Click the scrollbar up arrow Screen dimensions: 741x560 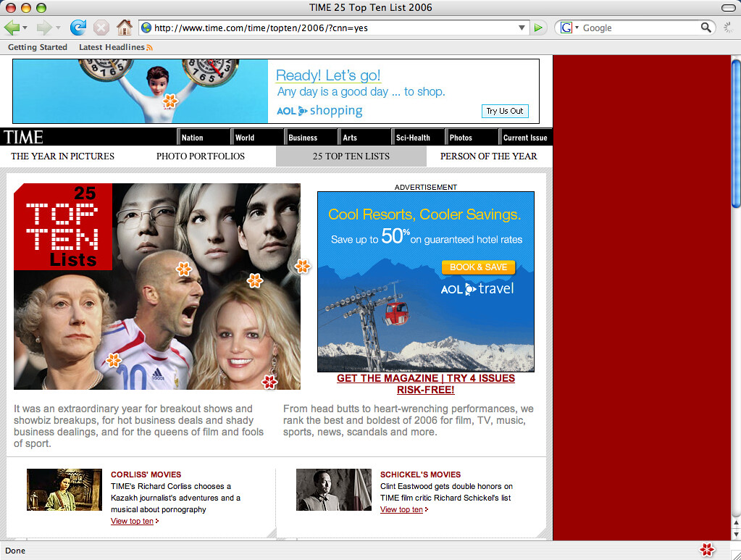click(x=736, y=522)
